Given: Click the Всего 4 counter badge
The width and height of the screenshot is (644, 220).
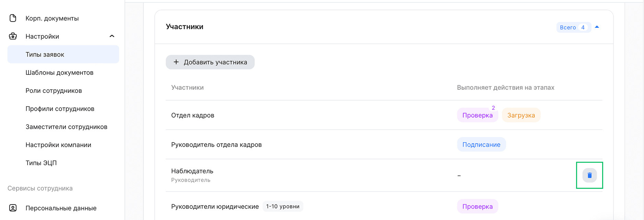Looking at the screenshot, I should 573,27.
